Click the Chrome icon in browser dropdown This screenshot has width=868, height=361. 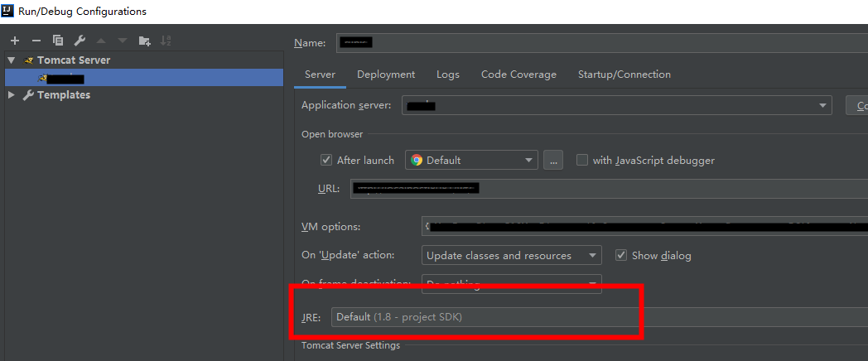(x=417, y=161)
